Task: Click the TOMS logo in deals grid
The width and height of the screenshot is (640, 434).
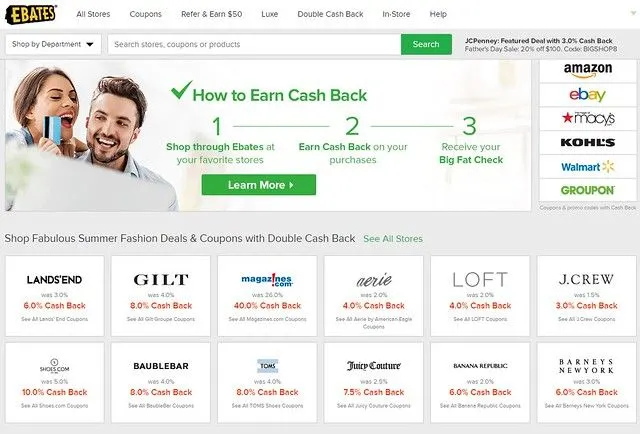Action: (x=267, y=366)
